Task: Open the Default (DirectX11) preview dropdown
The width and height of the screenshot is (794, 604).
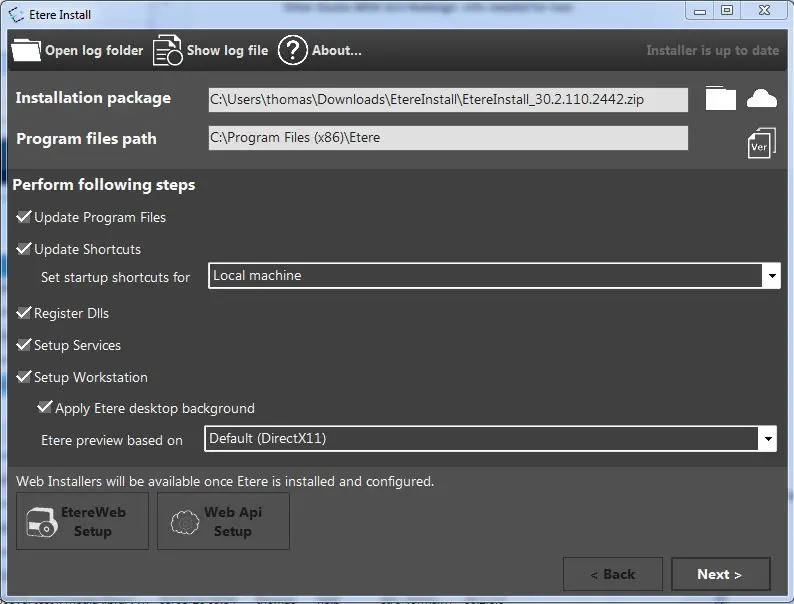Action: tap(767, 439)
